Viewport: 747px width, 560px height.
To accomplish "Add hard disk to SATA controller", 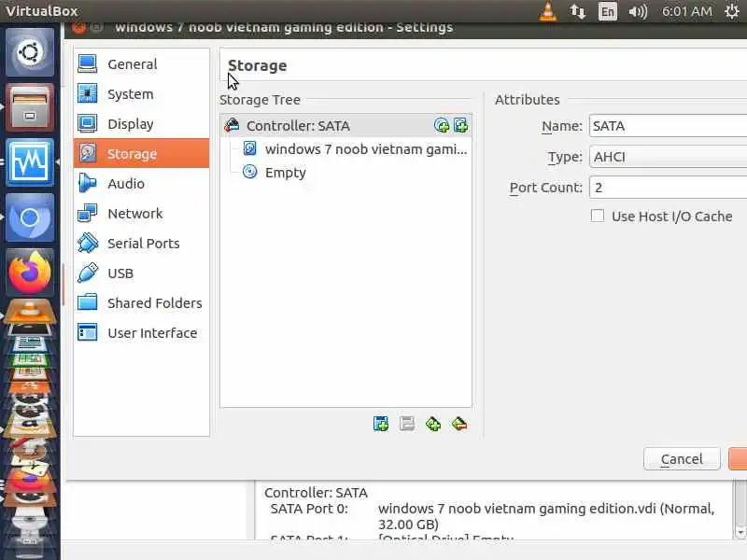I will tap(460, 126).
